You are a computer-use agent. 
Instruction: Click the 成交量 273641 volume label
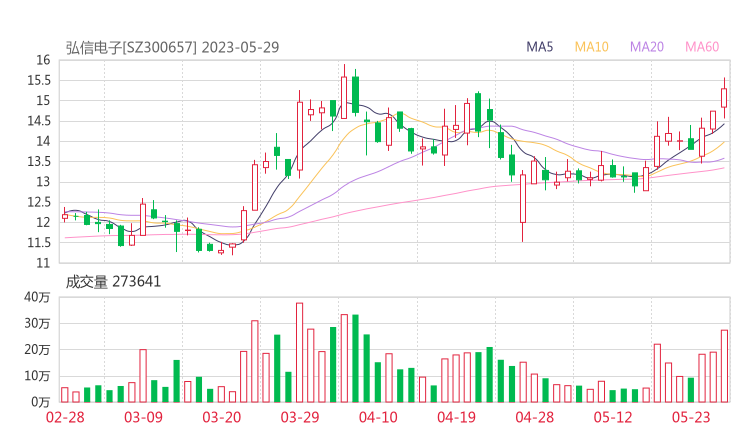pos(113,282)
